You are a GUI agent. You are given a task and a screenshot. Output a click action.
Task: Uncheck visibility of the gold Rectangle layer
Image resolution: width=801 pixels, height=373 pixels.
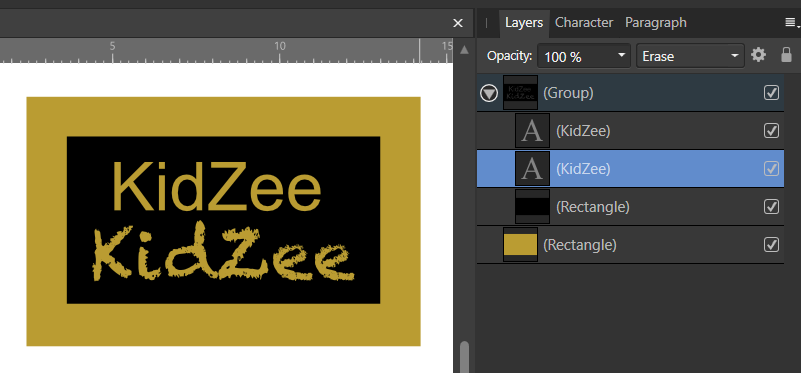tap(771, 245)
